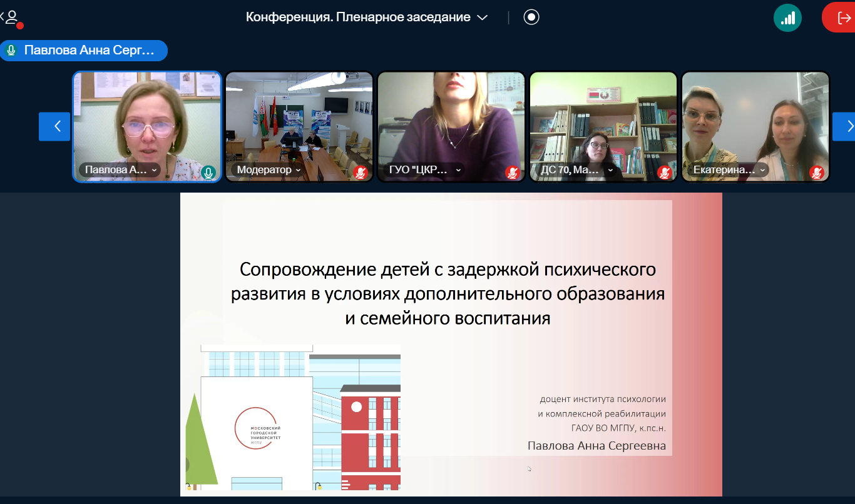Open the connection quality signal icon
The image size is (855, 504).
787,18
